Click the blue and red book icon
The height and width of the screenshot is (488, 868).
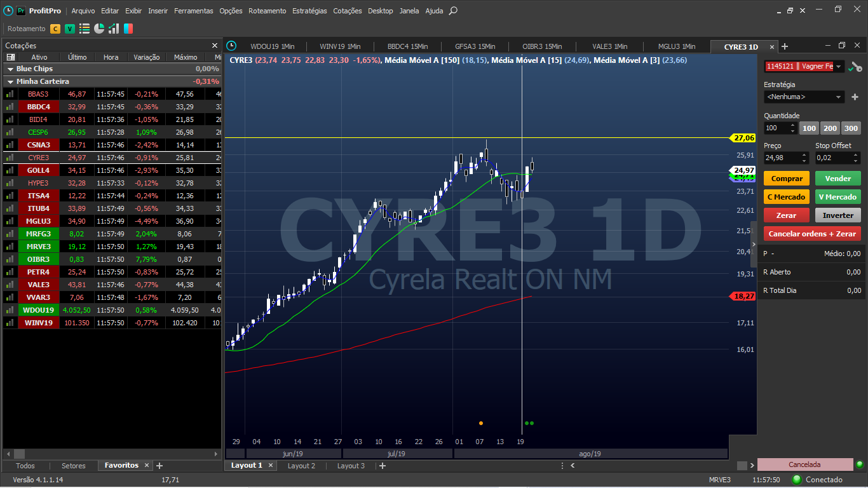(x=128, y=29)
